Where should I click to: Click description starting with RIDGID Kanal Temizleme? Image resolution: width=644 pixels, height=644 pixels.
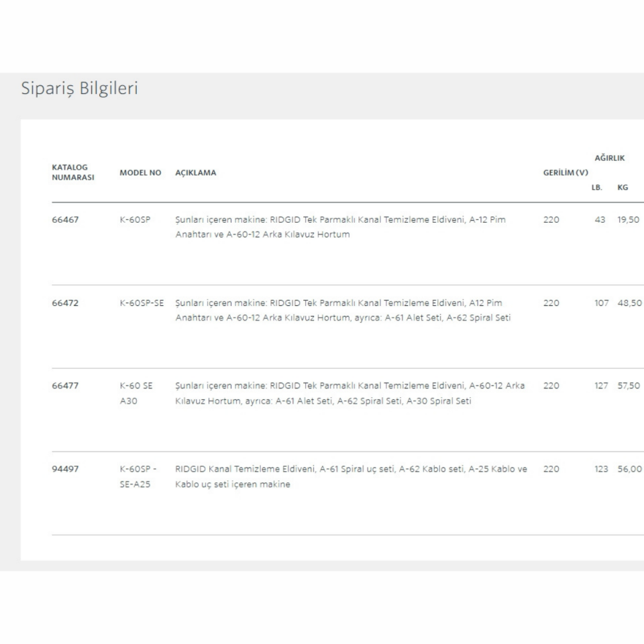[351, 476]
